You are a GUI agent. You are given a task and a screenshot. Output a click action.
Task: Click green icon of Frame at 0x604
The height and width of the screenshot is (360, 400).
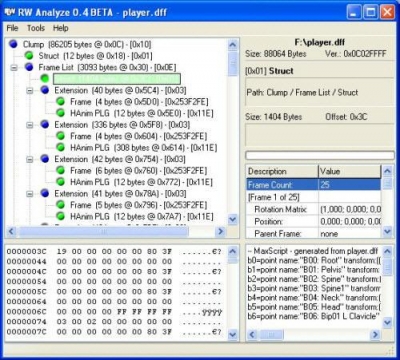click(60, 136)
